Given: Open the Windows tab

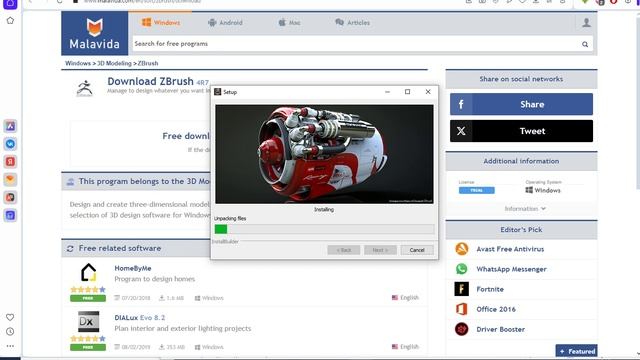Looking at the screenshot, I should point(161,22).
